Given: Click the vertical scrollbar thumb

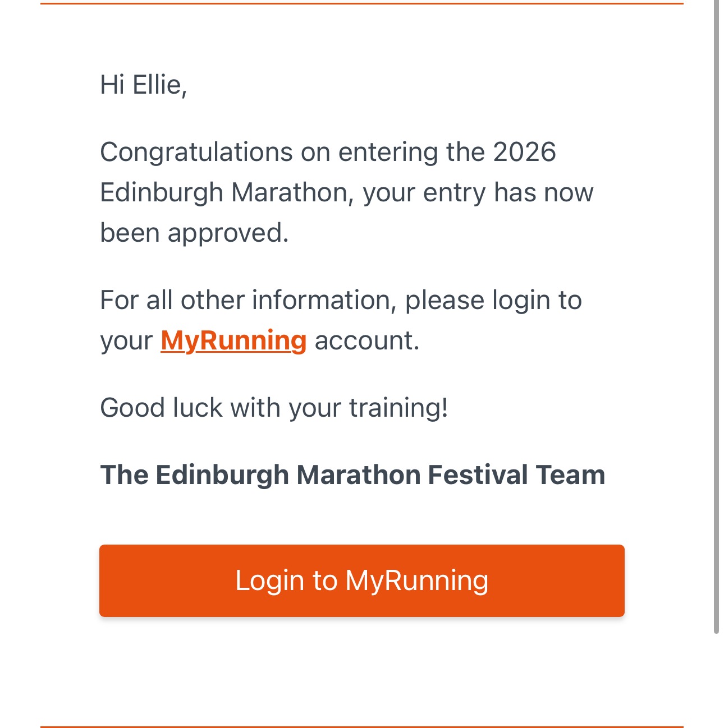Looking at the screenshot, I should coord(716,317).
